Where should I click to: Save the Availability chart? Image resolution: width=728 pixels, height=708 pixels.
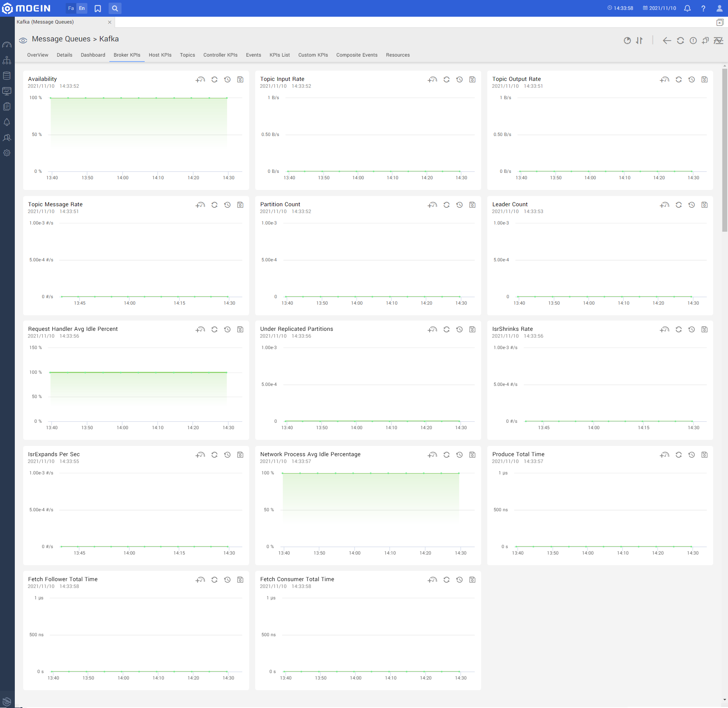click(240, 80)
